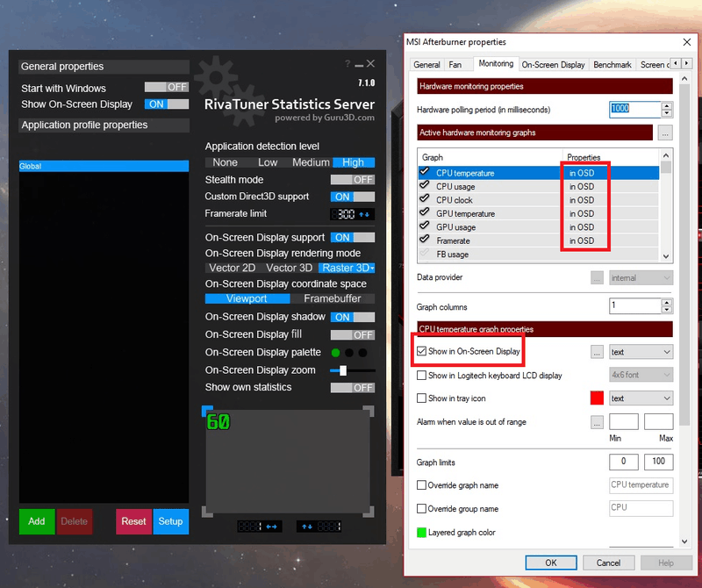Screen dimensions: 702x588
Task: Switch to the On-Screen Display tab
Action: pos(554,64)
